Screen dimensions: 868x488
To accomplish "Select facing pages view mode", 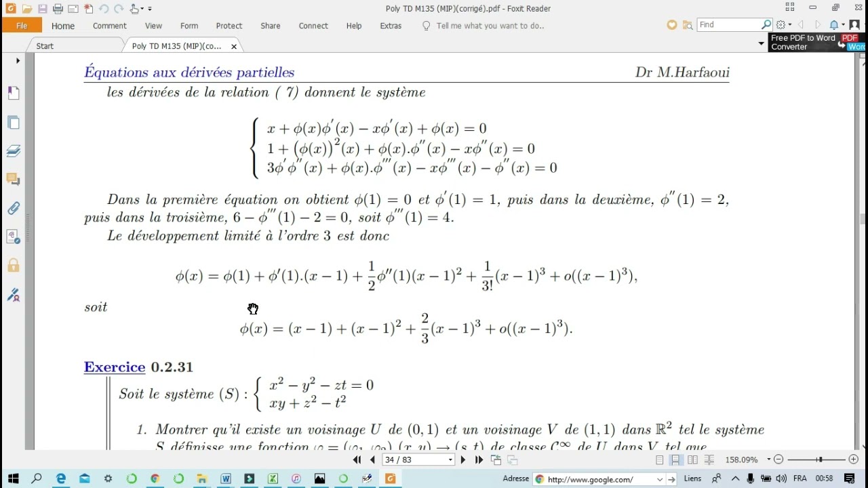I will point(692,460).
